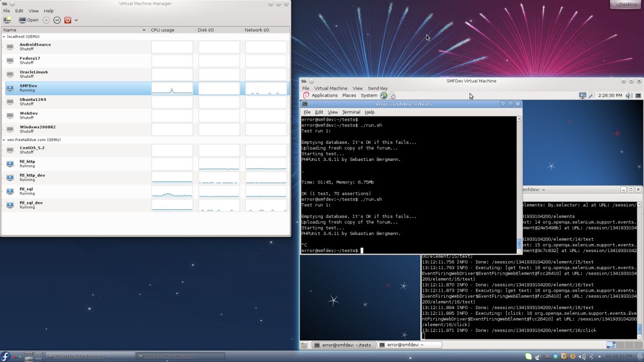Click the host clock showing 02:26:31 PM
This screenshot has width=644, height=362.
pos(620,356)
